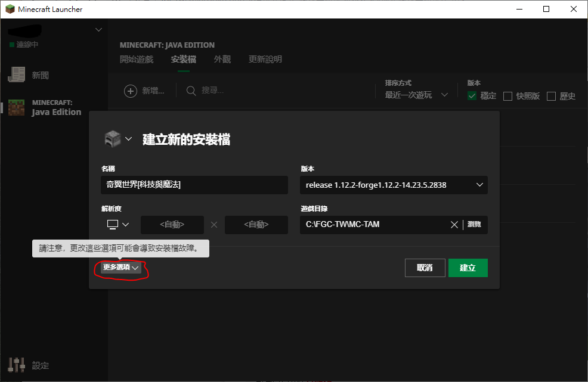The height and width of the screenshot is (382, 588).
Task: Switch to the 外觀 skins tab
Action: 222,60
